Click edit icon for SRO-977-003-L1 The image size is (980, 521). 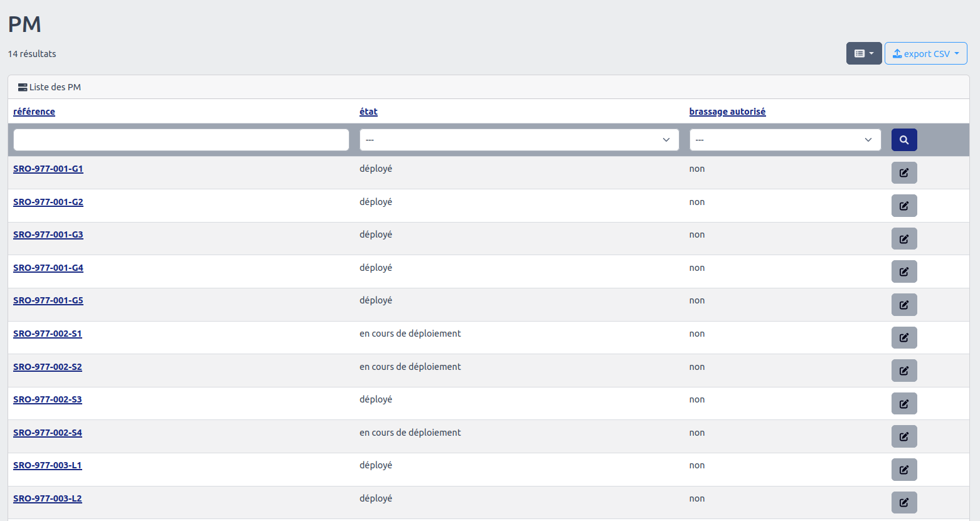[903, 470]
